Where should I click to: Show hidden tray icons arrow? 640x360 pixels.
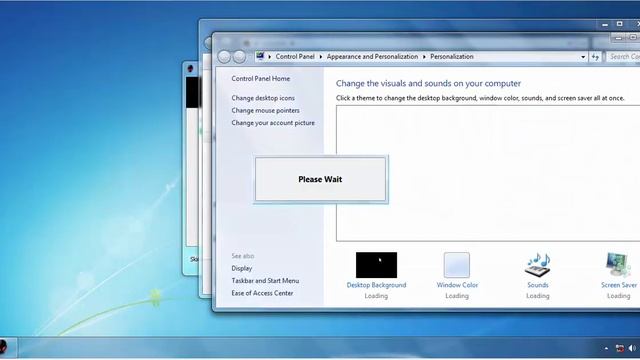tap(607, 348)
